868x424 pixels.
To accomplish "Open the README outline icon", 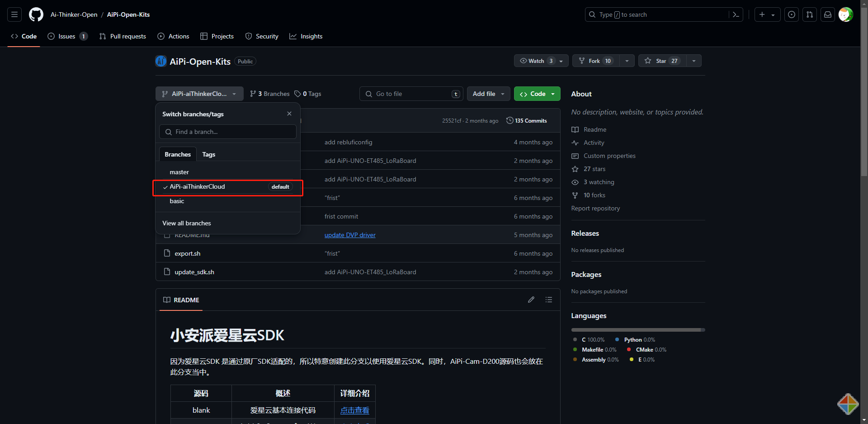I will [x=549, y=300].
